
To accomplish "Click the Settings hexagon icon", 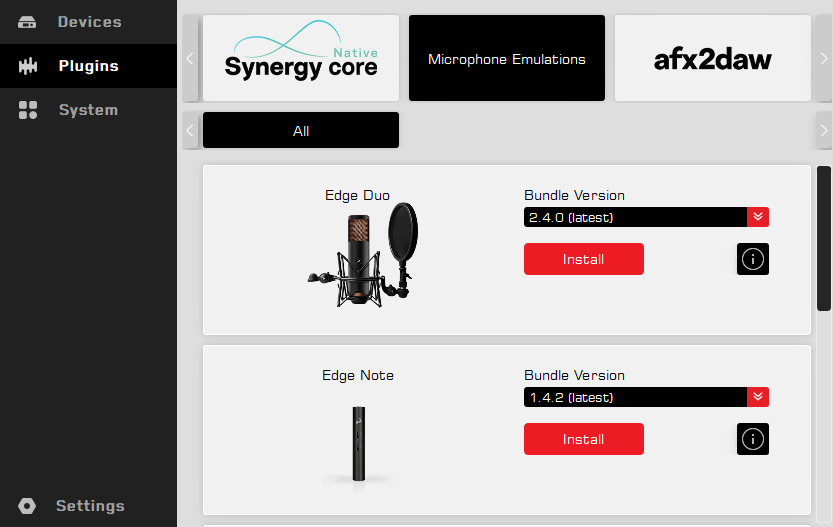I will pyautogui.click(x=27, y=506).
